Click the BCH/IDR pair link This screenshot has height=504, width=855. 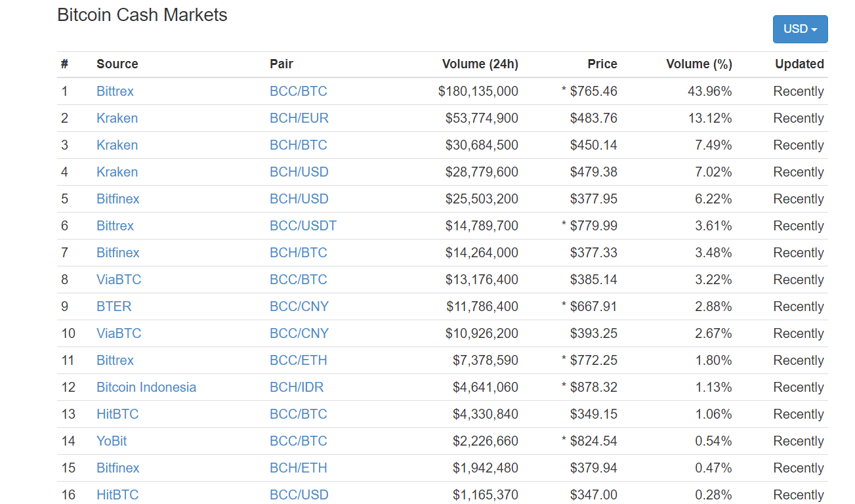coord(296,387)
